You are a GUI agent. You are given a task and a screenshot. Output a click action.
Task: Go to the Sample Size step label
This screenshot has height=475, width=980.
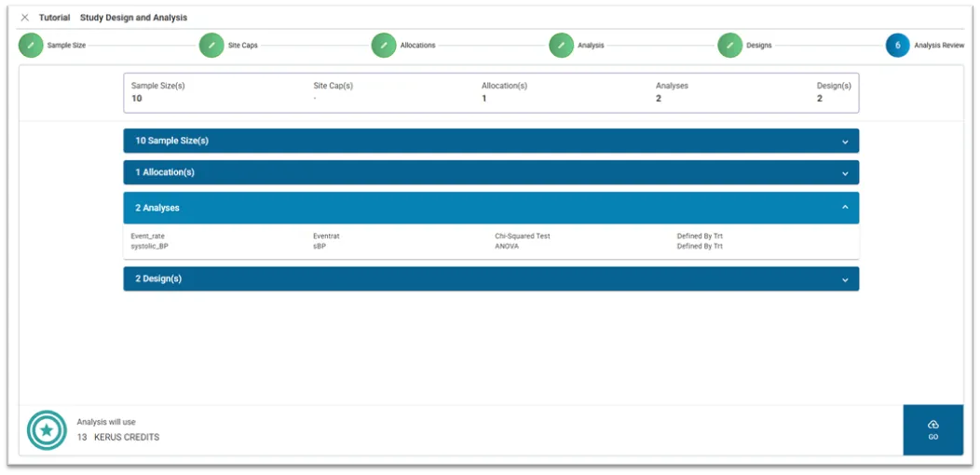coord(66,46)
